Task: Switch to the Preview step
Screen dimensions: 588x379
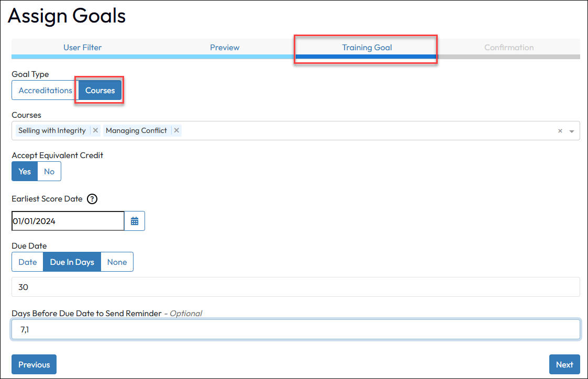Action: 225,48
